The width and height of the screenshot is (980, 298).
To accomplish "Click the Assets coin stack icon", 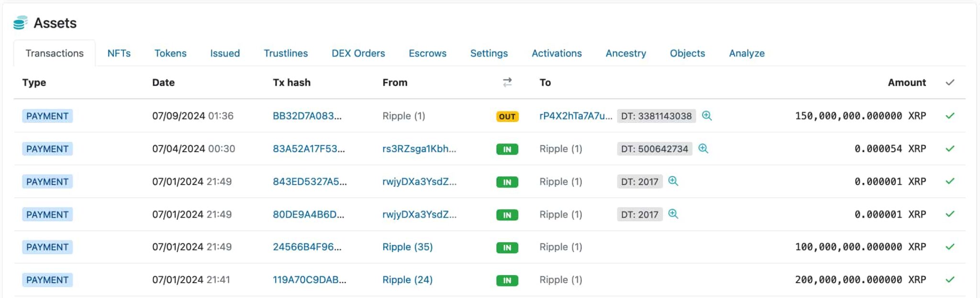I will (x=20, y=22).
